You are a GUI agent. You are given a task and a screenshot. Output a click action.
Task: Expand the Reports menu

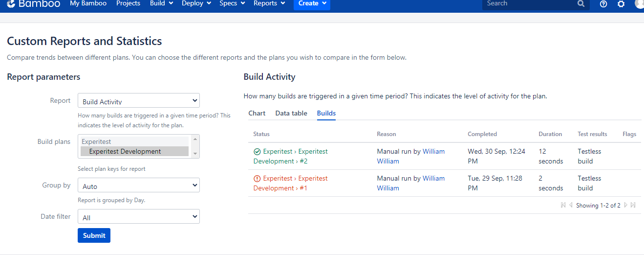tap(269, 3)
